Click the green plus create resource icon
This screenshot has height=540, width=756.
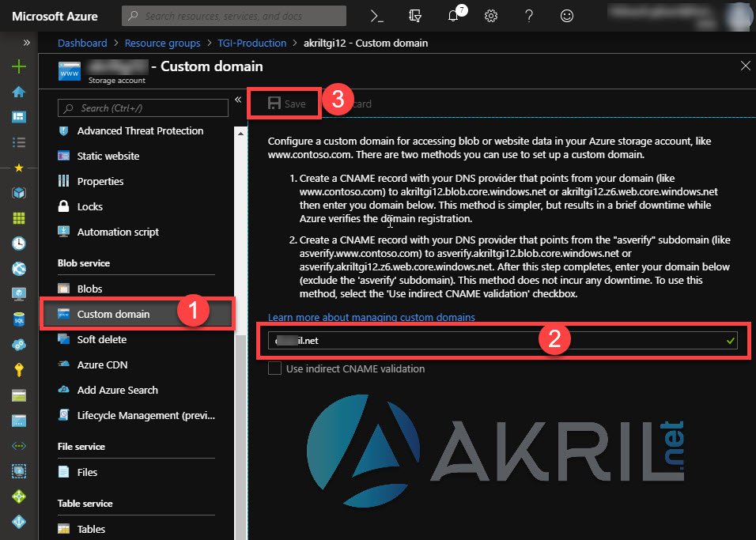(x=19, y=66)
